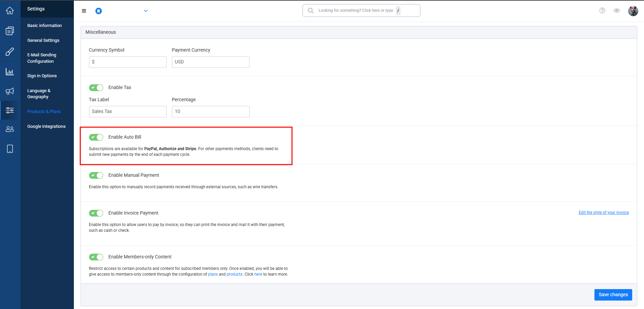The height and width of the screenshot is (309, 644).
Task: Click the Tax Label field
Action: [x=127, y=112]
